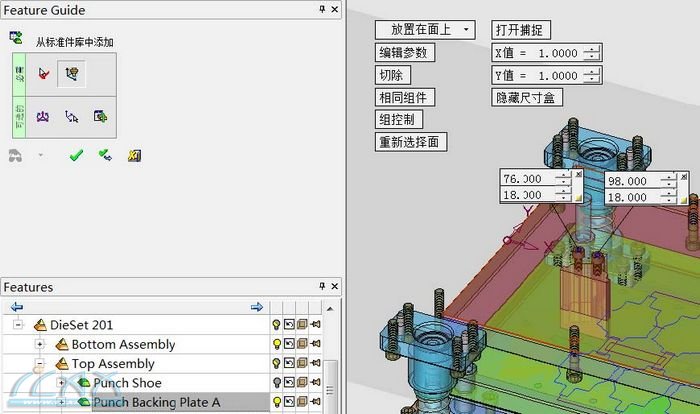Screen dimensions: 700x414
Task: Click the 相同组件 button
Action: (x=404, y=97)
